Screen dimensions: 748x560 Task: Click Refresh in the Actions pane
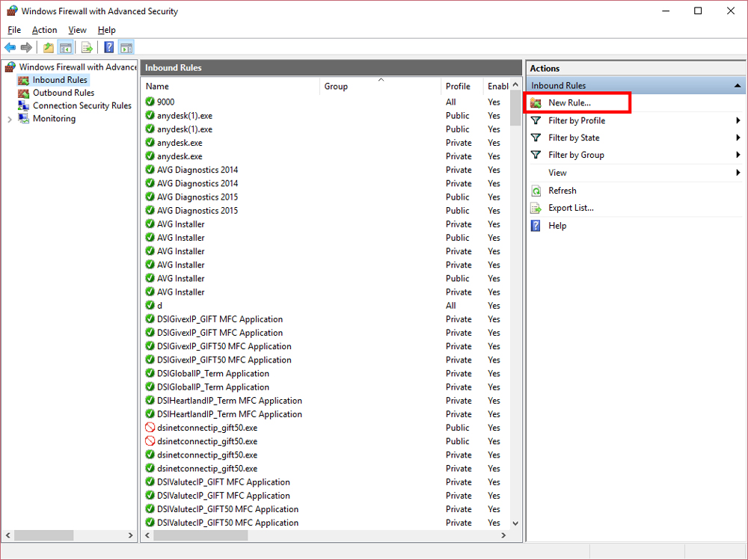click(562, 191)
